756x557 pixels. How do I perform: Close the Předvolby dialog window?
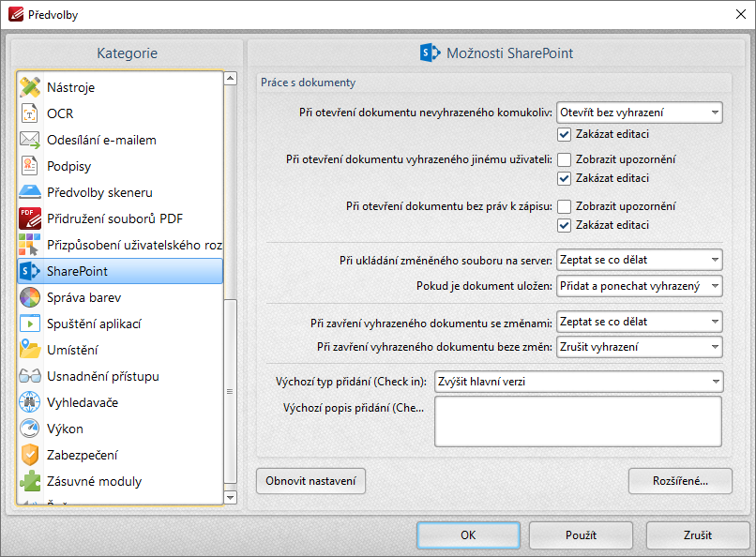(x=741, y=14)
